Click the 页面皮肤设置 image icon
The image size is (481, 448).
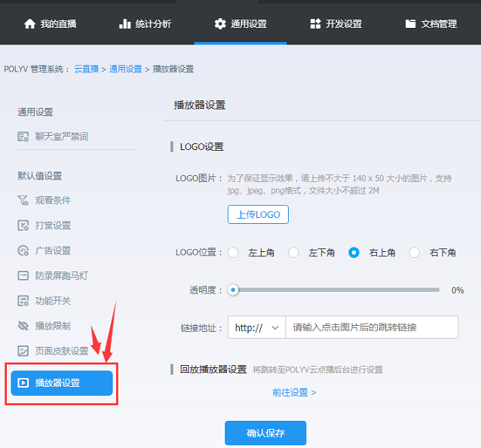(x=23, y=351)
